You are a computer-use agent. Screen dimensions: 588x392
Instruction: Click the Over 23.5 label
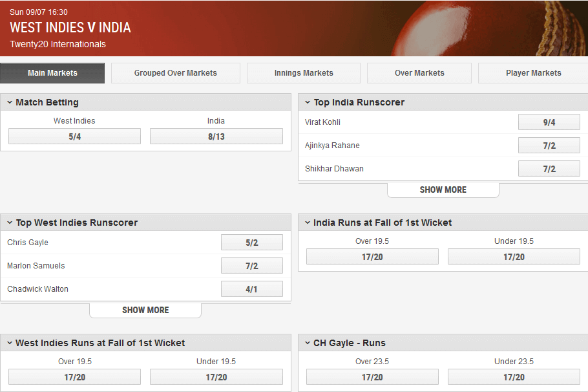pyautogui.click(x=372, y=362)
